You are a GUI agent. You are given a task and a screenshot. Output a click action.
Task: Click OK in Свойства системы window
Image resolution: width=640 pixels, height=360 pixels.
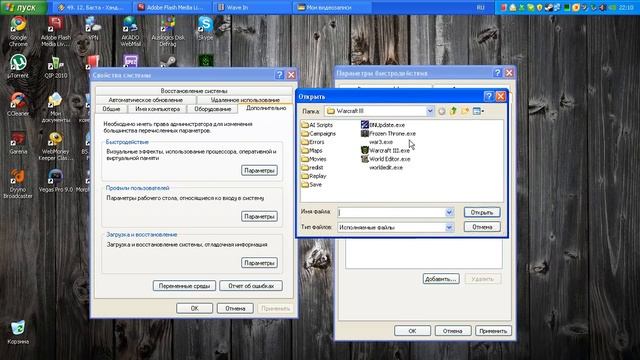[x=194, y=308]
